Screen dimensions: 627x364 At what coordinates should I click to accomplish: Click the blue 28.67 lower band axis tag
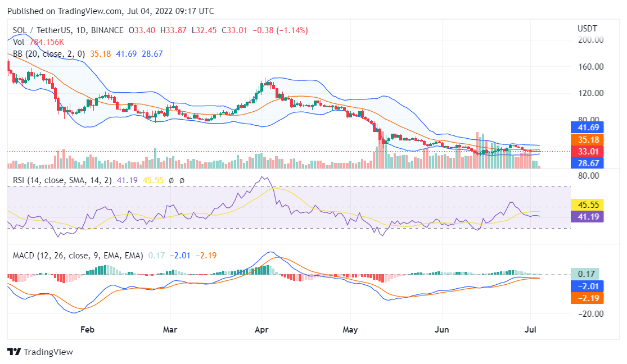point(587,163)
